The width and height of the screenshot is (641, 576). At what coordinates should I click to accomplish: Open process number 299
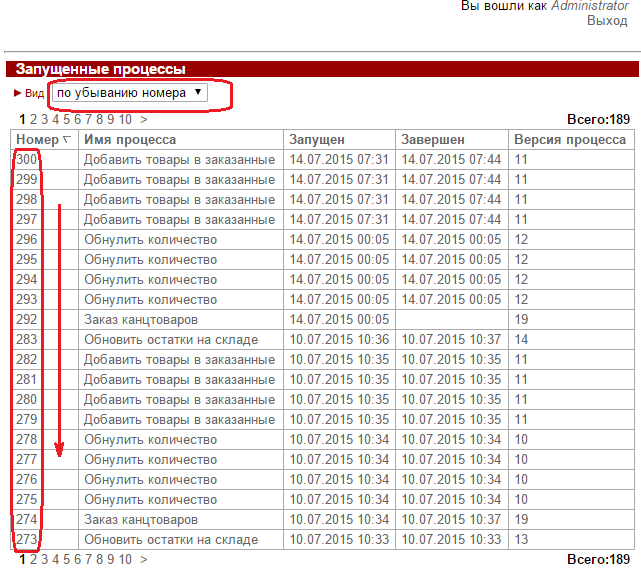click(27, 179)
